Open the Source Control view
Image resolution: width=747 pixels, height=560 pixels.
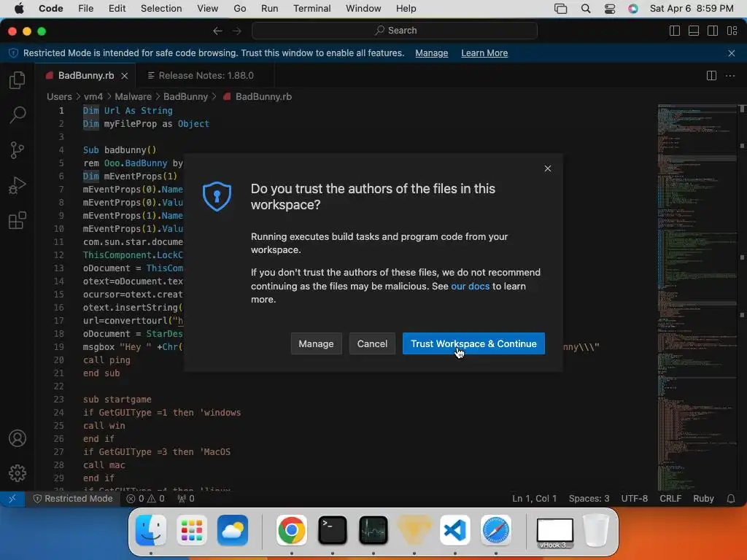tap(18, 150)
